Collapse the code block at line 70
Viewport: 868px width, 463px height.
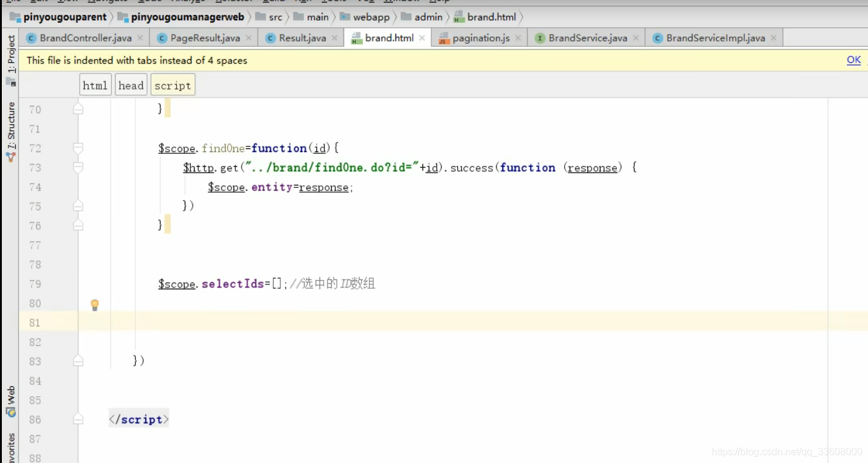pyautogui.click(x=78, y=109)
